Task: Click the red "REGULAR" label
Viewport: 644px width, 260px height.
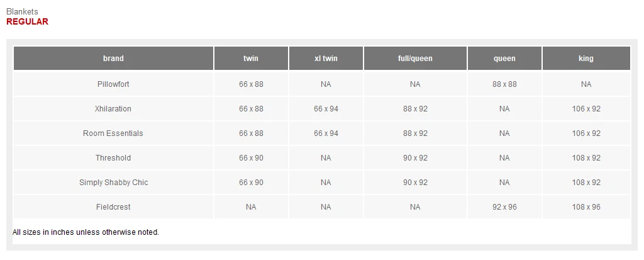Action: (28, 22)
